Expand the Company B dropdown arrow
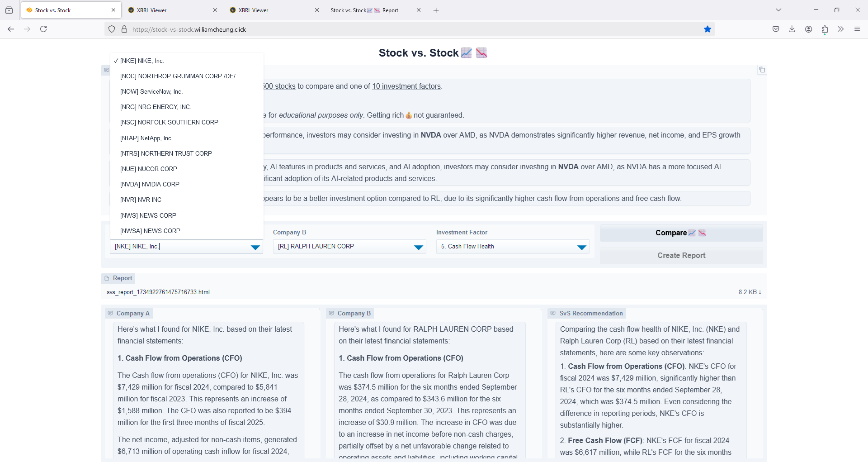The width and height of the screenshot is (868, 467). pos(418,247)
